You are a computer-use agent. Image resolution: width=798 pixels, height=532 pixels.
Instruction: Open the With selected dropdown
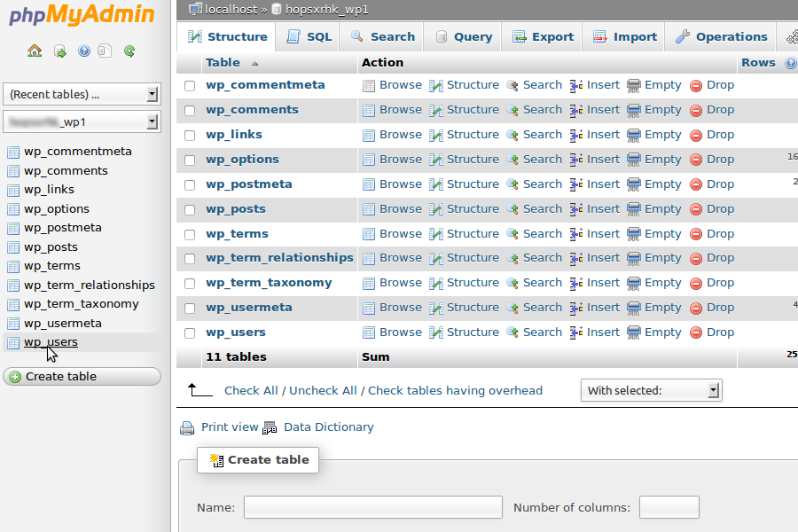tap(652, 390)
